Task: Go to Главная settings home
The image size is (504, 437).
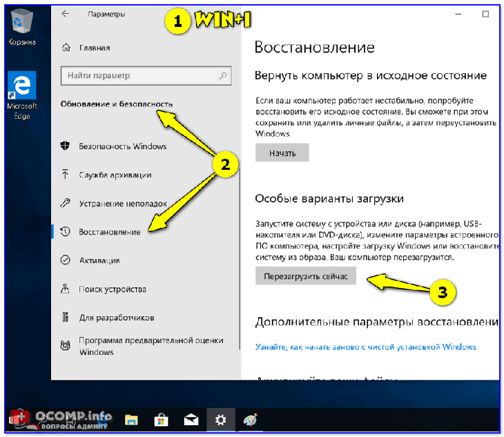Action: (95, 48)
